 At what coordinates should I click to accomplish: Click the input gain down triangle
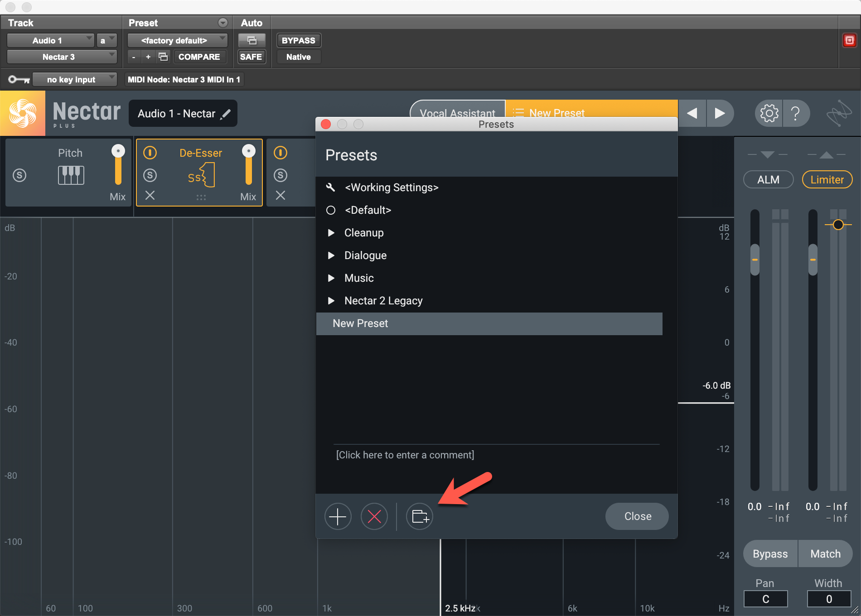[x=768, y=154]
